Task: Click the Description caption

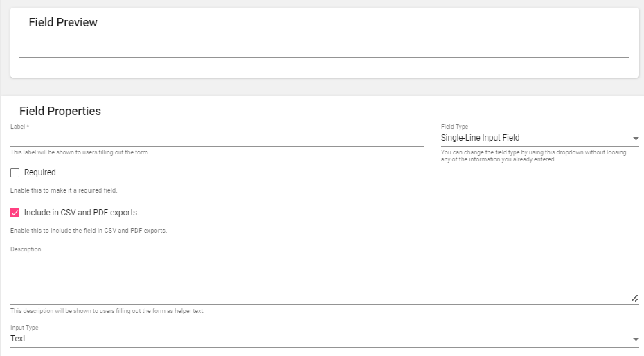Action: coord(26,249)
